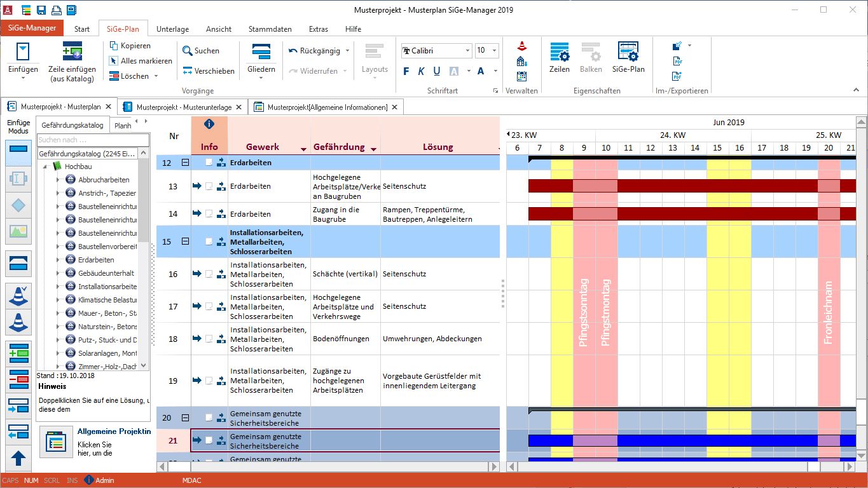Open the Hilfe ribbon tab
This screenshot has width=868, height=488.
[x=353, y=29]
